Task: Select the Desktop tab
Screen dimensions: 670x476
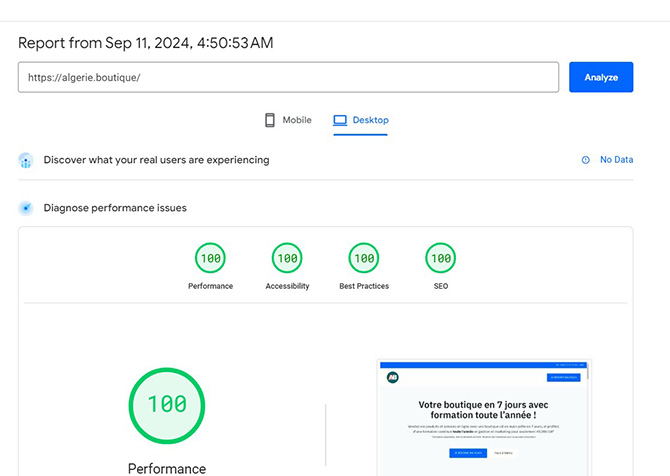Action: pyautogui.click(x=360, y=120)
